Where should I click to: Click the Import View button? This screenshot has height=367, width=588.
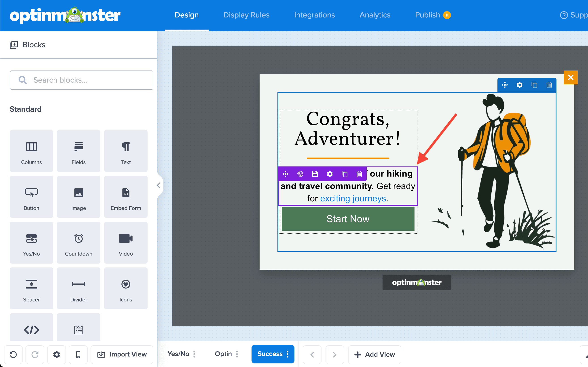click(x=122, y=354)
